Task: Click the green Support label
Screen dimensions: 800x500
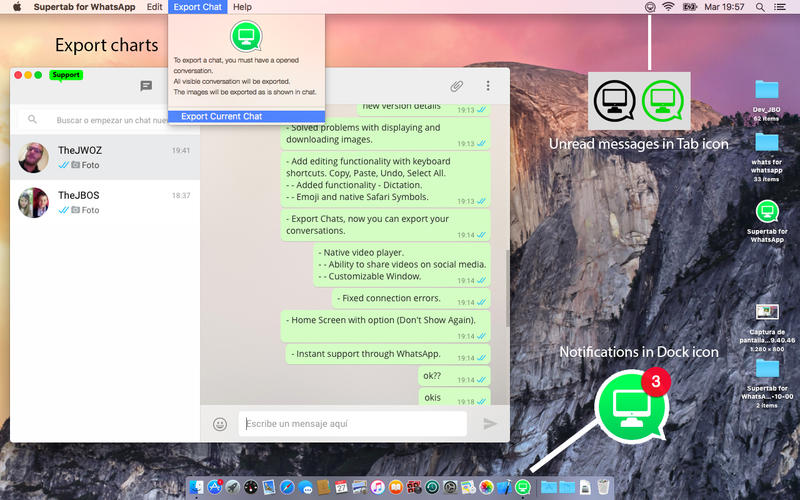Action: (x=66, y=75)
